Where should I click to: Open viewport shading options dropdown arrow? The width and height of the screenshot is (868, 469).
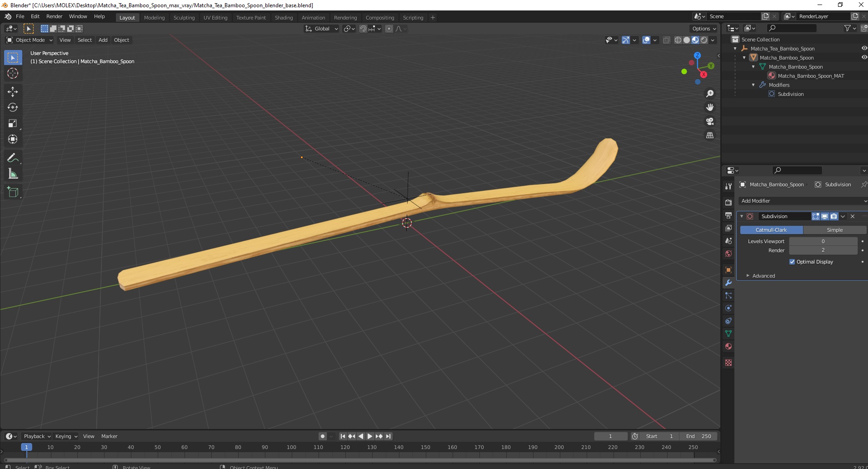pos(713,40)
